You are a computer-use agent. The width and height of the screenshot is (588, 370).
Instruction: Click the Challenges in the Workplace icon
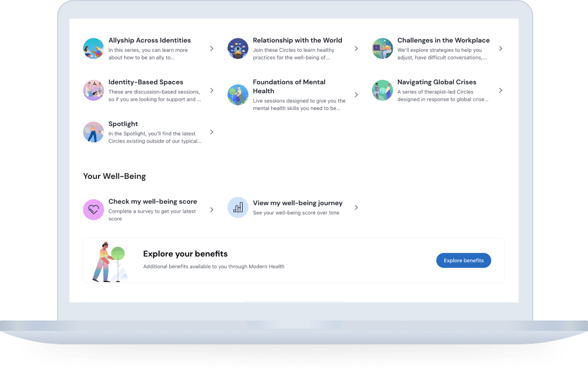pyautogui.click(x=383, y=48)
